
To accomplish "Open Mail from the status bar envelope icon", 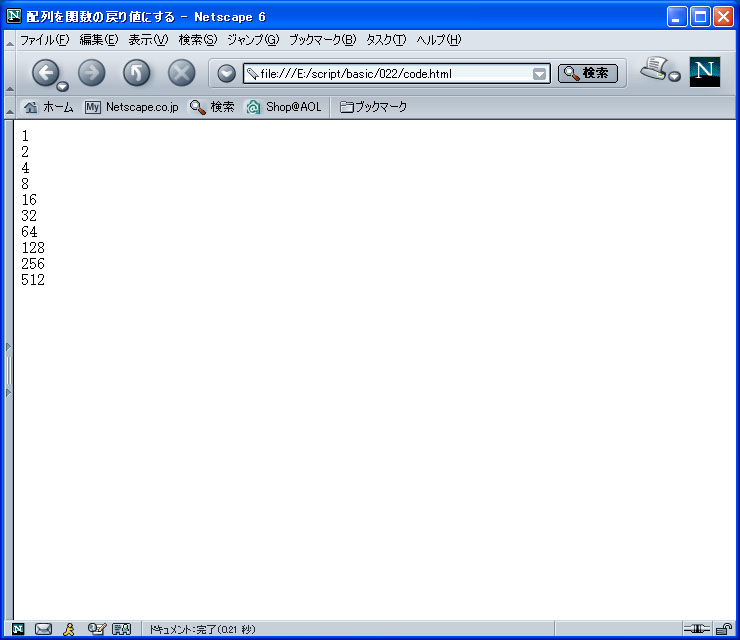I will pos(43,629).
